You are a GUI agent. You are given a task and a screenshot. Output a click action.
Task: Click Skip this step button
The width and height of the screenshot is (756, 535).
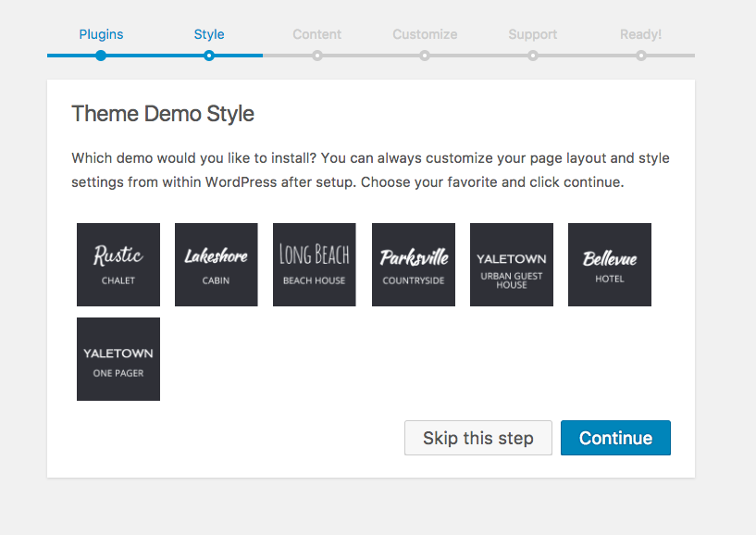pyautogui.click(x=477, y=438)
